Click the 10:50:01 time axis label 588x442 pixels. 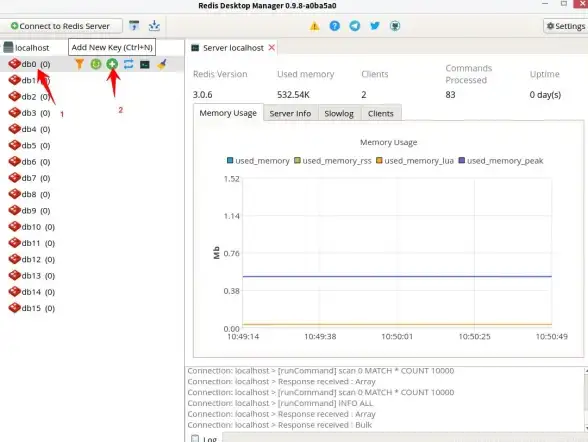(397, 336)
